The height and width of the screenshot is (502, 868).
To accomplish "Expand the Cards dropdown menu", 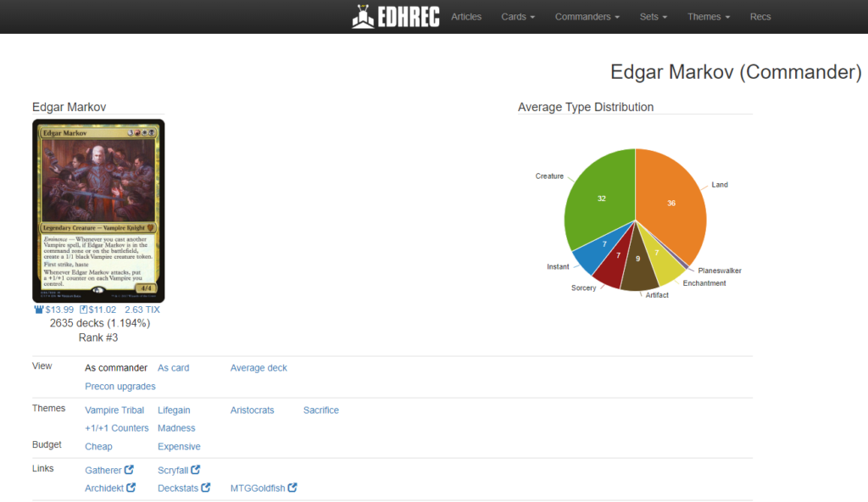I will click(518, 17).
